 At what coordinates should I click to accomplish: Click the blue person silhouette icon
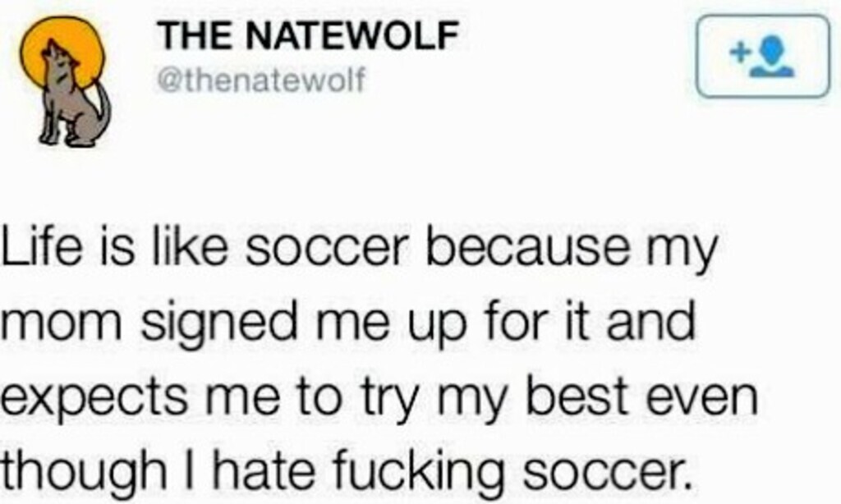tap(770, 57)
